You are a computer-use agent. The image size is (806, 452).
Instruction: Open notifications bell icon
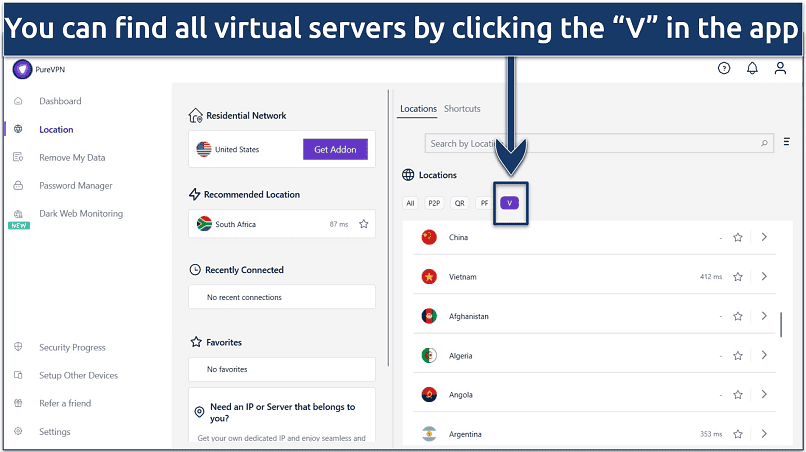coord(752,68)
